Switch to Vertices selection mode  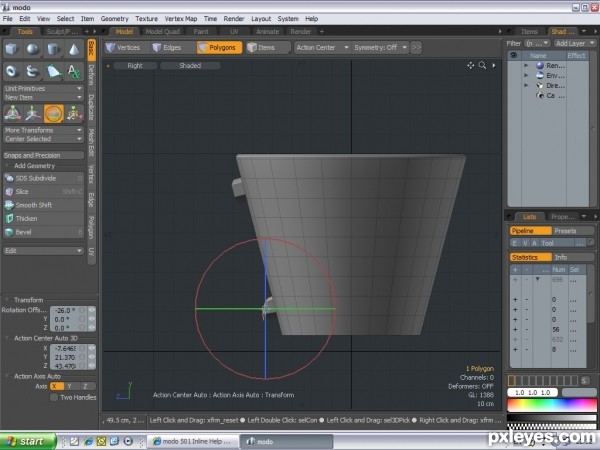124,47
